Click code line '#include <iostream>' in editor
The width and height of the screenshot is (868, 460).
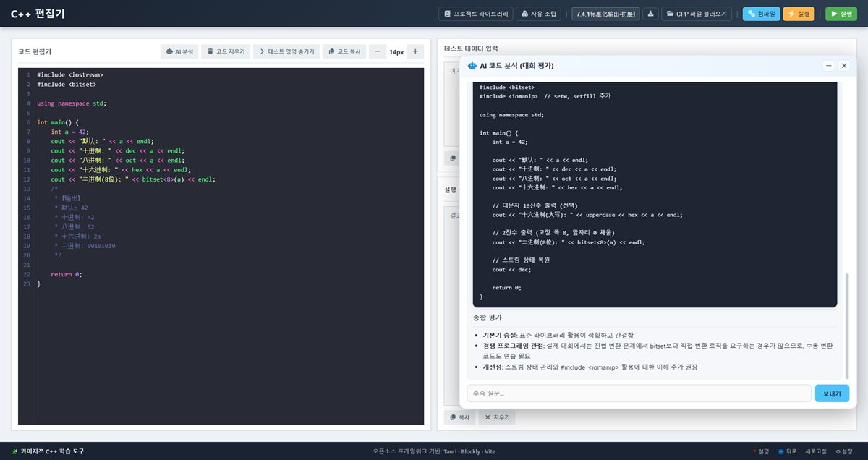(x=70, y=74)
